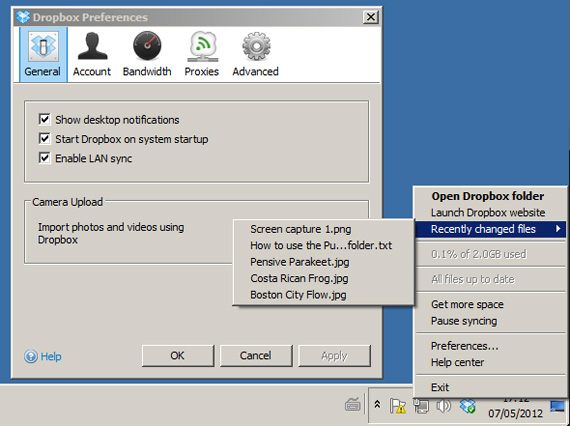
Task: Click the All files up to date status
Action: (490, 279)
